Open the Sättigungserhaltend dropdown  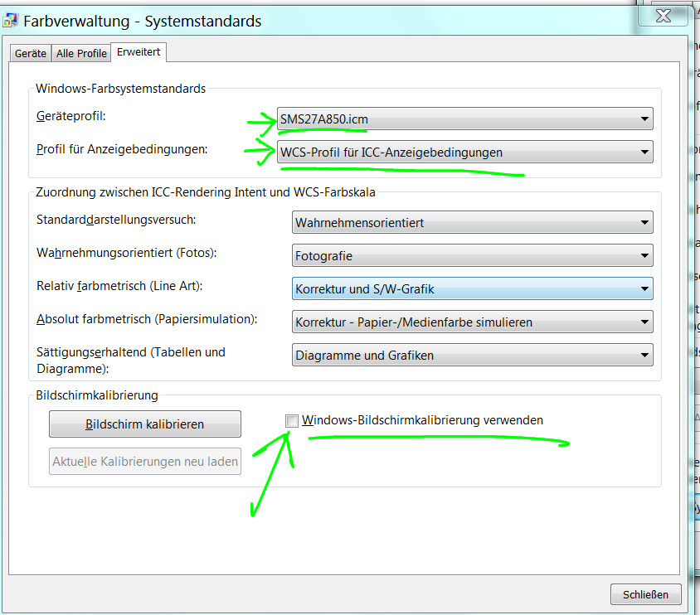pyautogui.click(x=473, y=356)
